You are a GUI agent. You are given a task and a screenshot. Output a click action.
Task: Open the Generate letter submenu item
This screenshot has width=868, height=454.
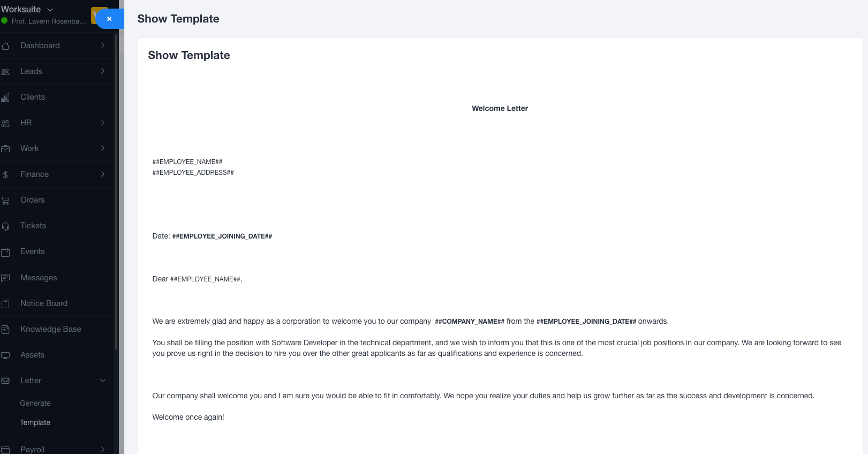[x=35, y=403]
